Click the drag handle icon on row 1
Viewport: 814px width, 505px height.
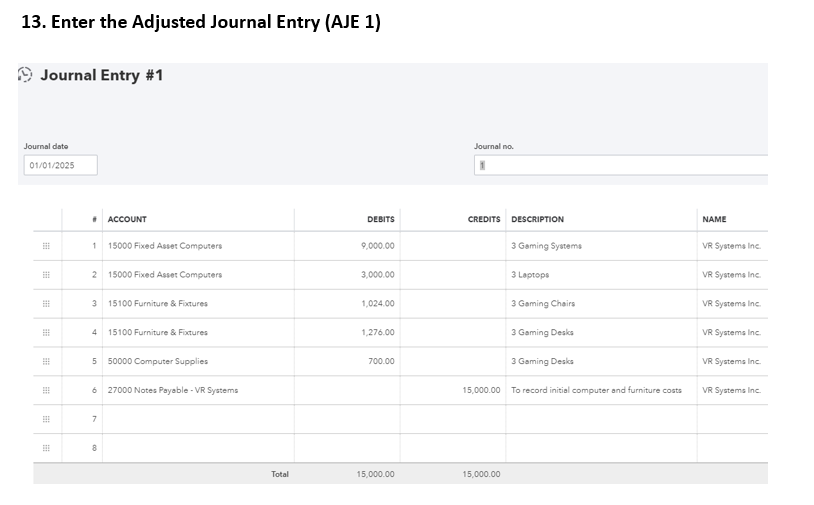[x=46, y=246]
